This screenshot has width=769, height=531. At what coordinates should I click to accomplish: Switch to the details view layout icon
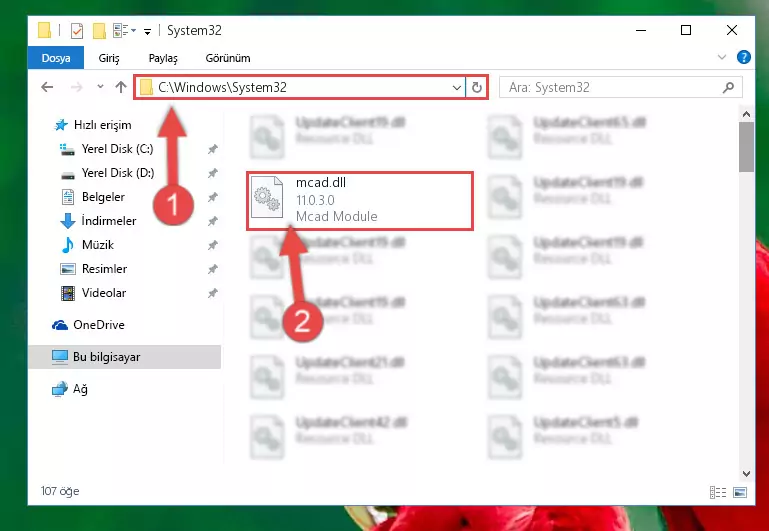(x=718, y=492)
